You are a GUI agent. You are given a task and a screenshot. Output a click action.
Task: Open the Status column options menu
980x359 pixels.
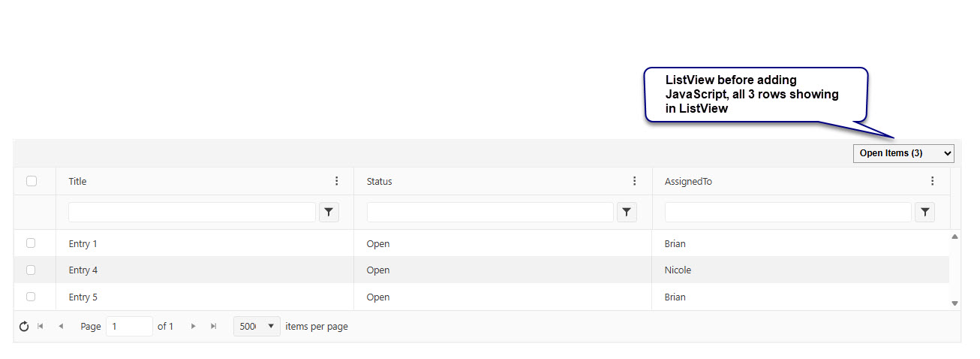pos(634,181)
